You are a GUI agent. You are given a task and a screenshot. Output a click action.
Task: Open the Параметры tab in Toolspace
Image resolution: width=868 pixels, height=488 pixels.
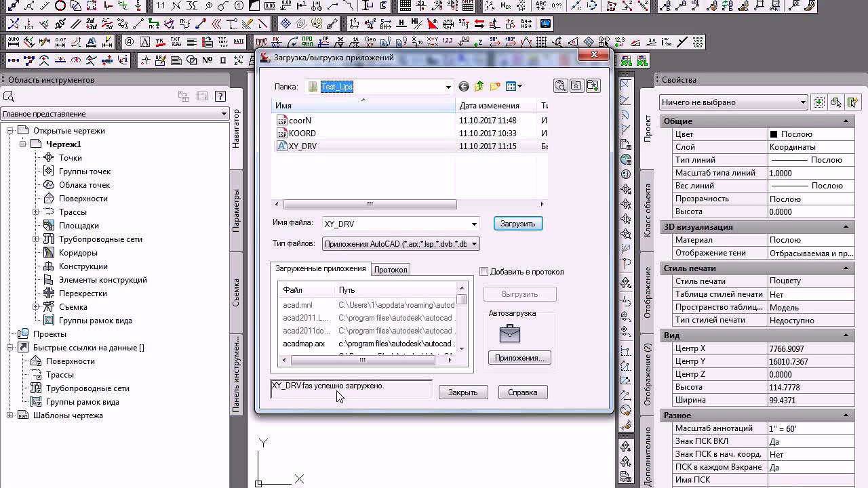tap(236, 211)
